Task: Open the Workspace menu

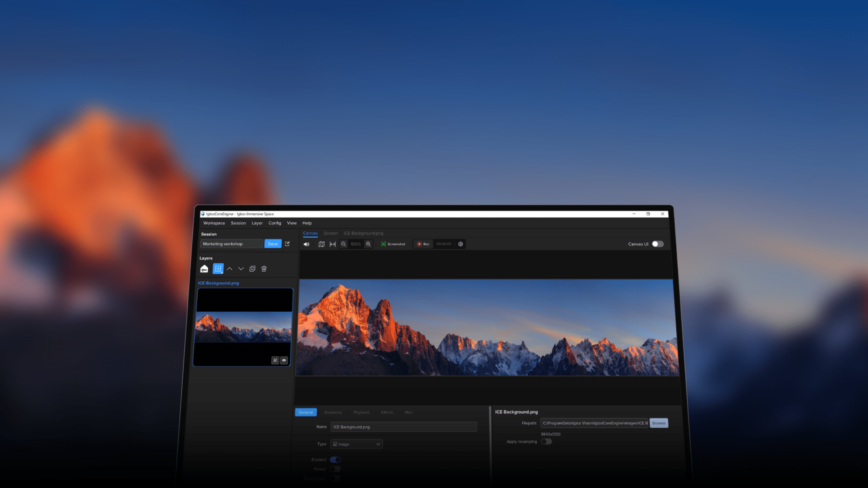Action: tap(214, 223)
